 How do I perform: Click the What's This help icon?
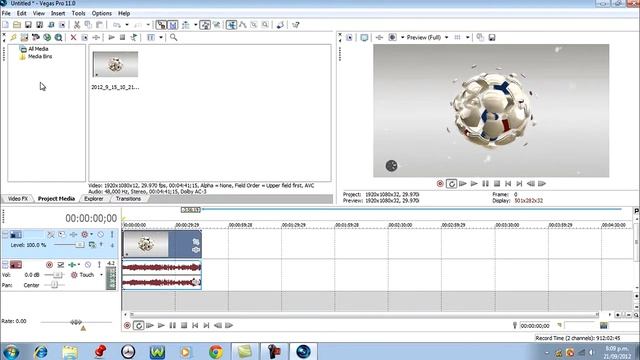[296, 25]
